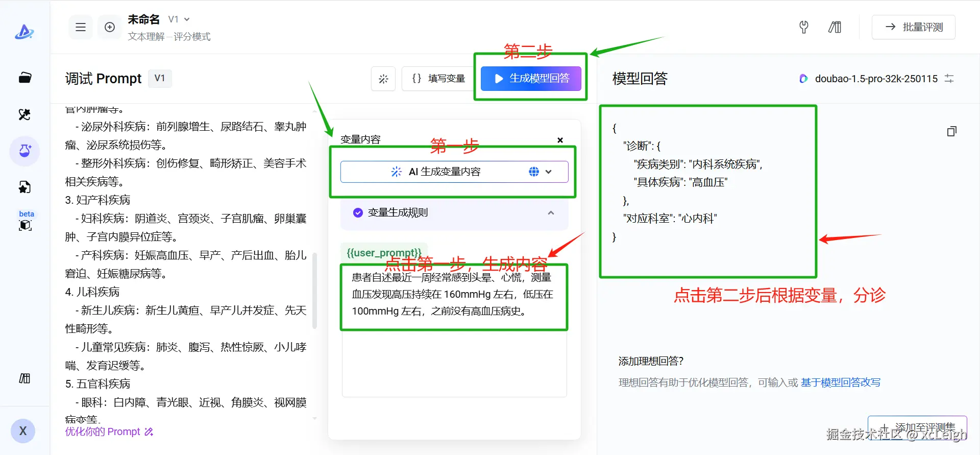This screenshot has height=455, width=980.
Task: Click the globe icon in AI generate button
Action: (534, 172)
